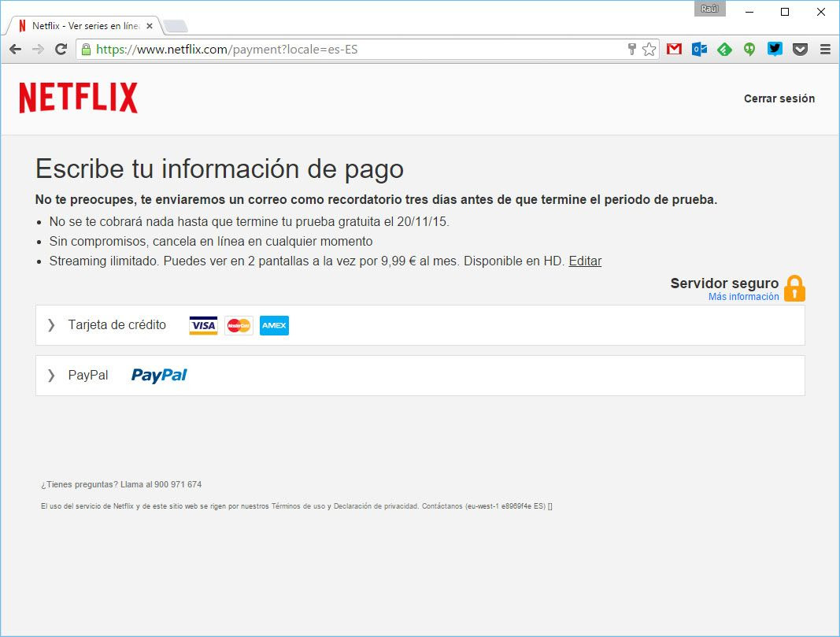The image size is (840, 637).
Task: Click the orange Servidor seguro padlock
Action: [x=794, y=288]
